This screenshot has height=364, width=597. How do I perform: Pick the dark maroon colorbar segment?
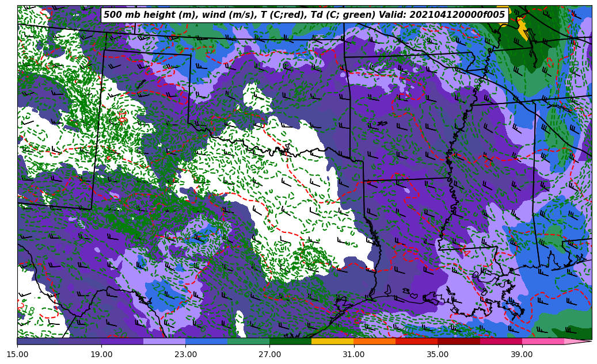(458, 341)
